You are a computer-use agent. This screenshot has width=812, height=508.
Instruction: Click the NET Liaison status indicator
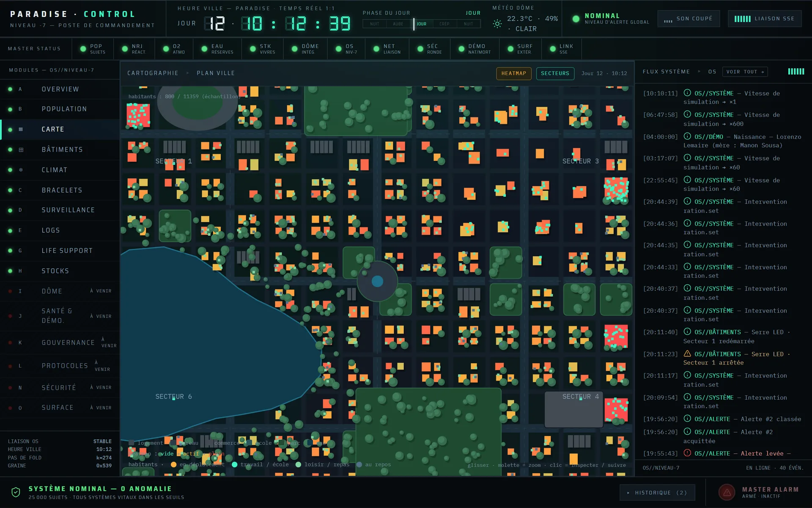coord(387,49)
